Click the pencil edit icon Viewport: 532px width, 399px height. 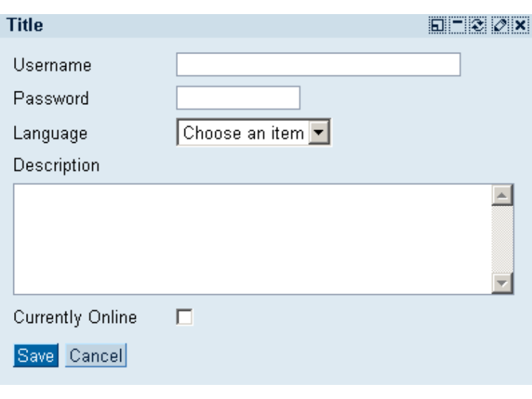coord(499,27)
